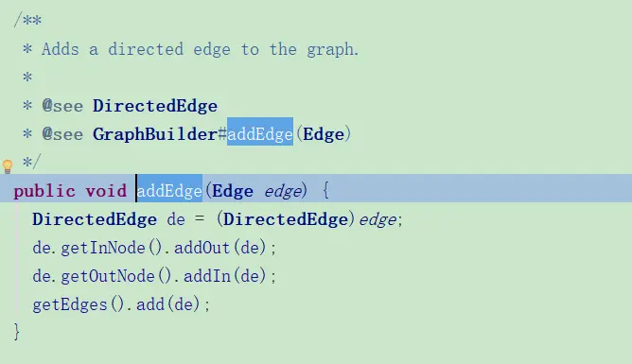The image size is (632, 364).
Task: Open the DirectedEdge reference in Javadoc
Action: [155, 106]
